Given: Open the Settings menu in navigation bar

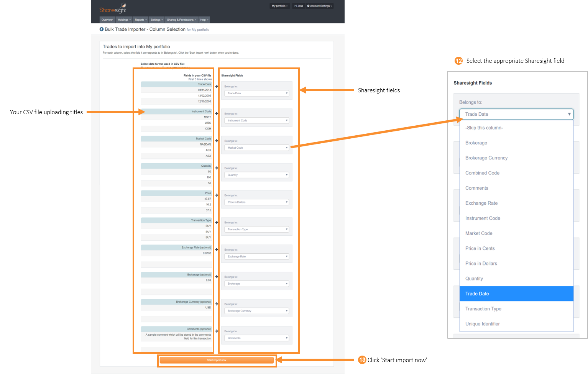Looking at the screenshot, I should 157,20.
